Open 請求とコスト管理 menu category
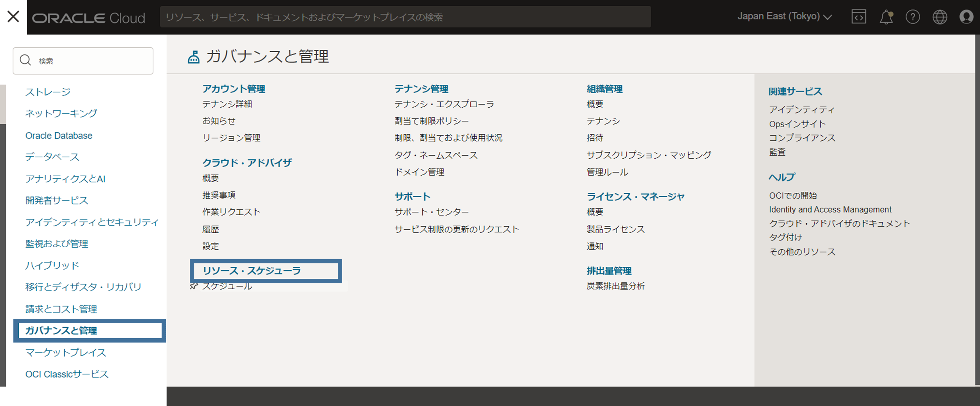The image size is (980, 406). point(61,309)
